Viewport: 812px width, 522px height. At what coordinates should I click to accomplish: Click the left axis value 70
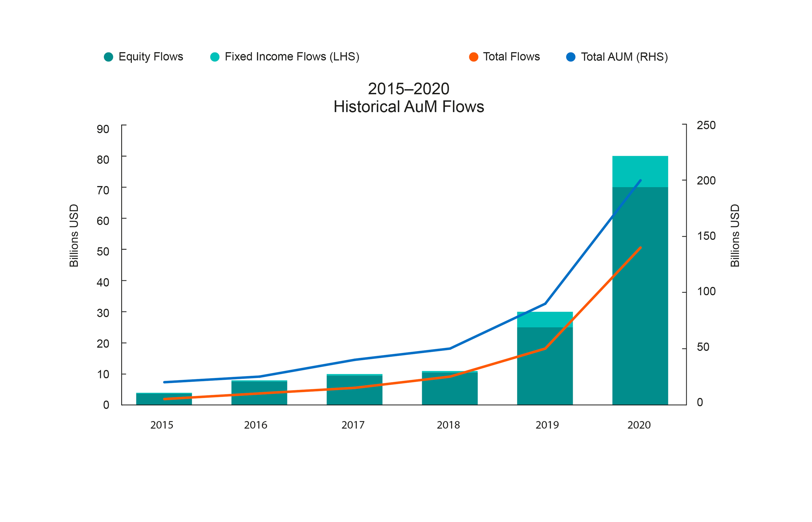tap(103, 190)
